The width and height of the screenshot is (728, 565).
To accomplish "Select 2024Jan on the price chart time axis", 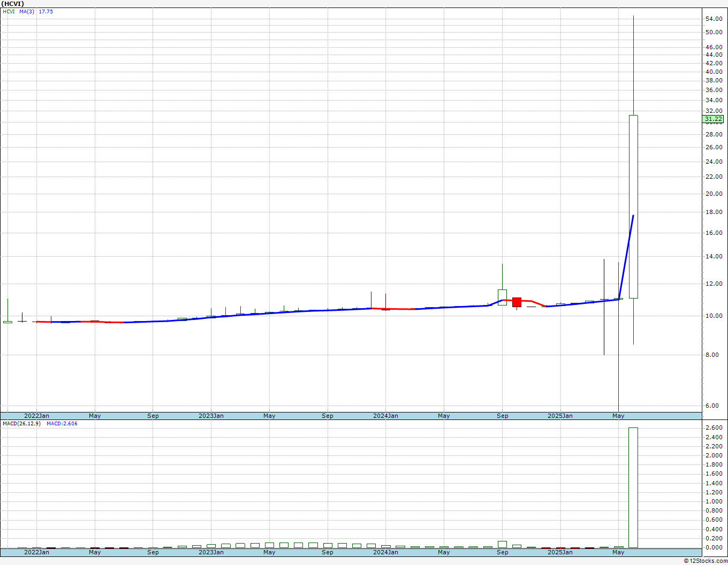I will pos(385,416).
